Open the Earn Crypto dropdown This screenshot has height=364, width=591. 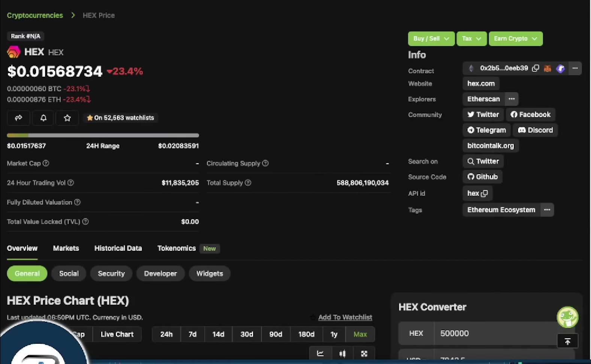515,39
